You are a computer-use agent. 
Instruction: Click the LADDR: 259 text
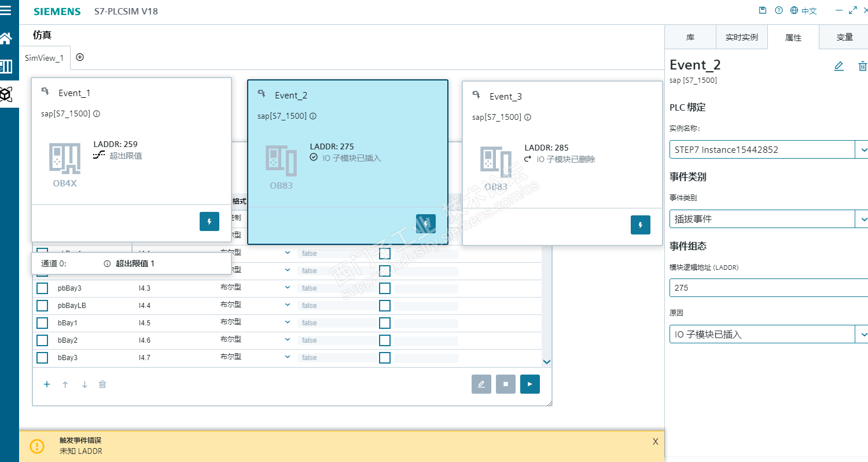coord(116,144)
